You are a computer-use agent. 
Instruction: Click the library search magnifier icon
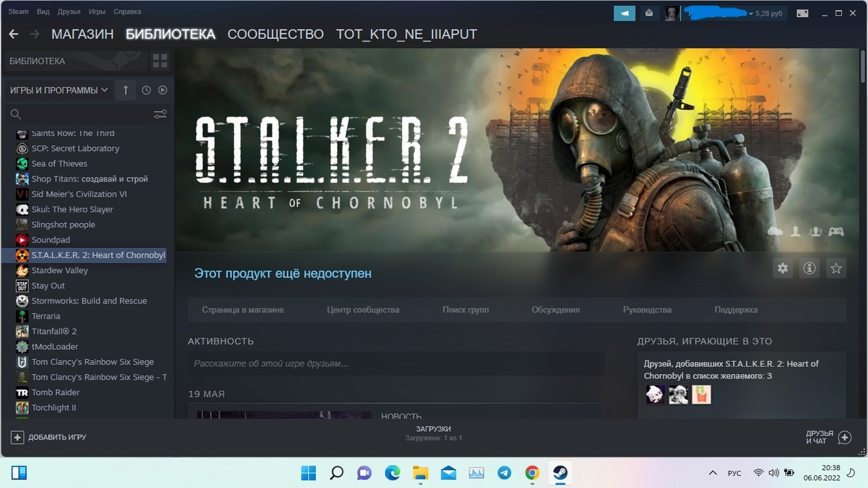pos(16,114)
